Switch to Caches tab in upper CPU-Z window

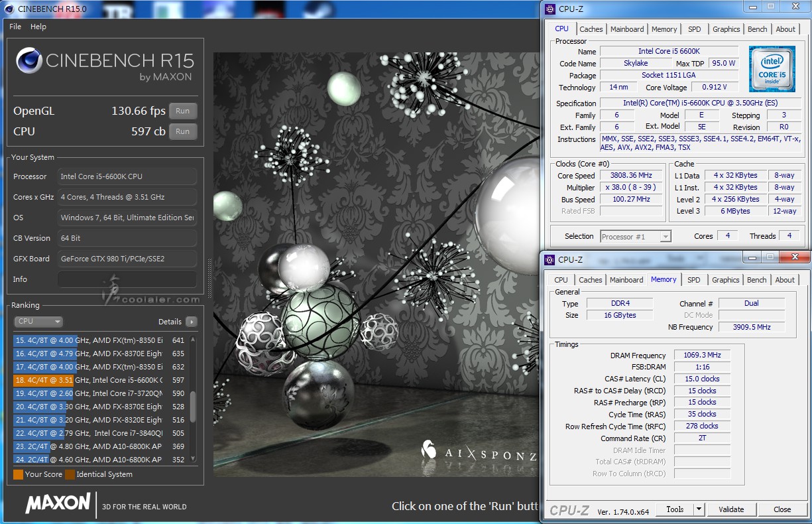tap(591, 29)
